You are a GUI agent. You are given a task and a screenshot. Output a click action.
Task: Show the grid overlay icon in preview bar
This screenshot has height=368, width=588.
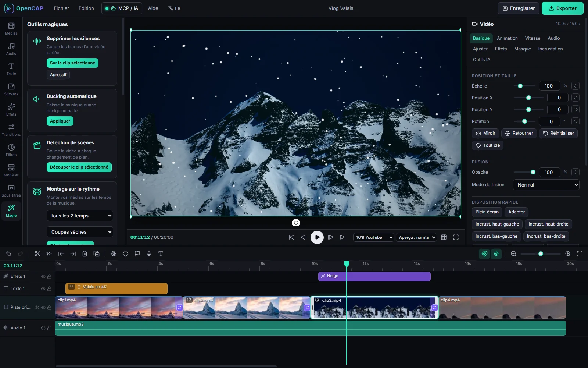[444, 237]
